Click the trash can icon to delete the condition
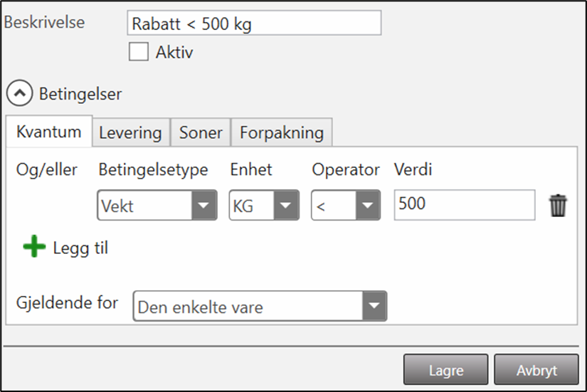This screenshot has width=587, height=392. click(x=559, y=206)
